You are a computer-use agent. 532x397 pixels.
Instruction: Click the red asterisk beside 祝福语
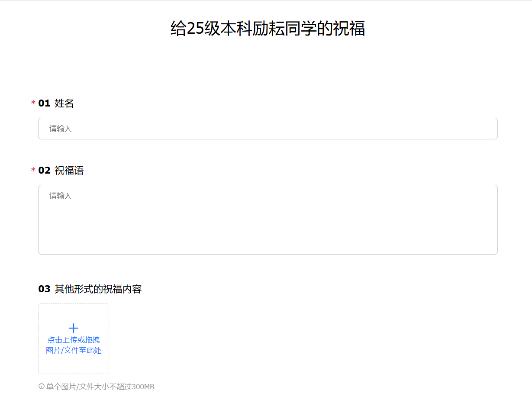point(33,171)
